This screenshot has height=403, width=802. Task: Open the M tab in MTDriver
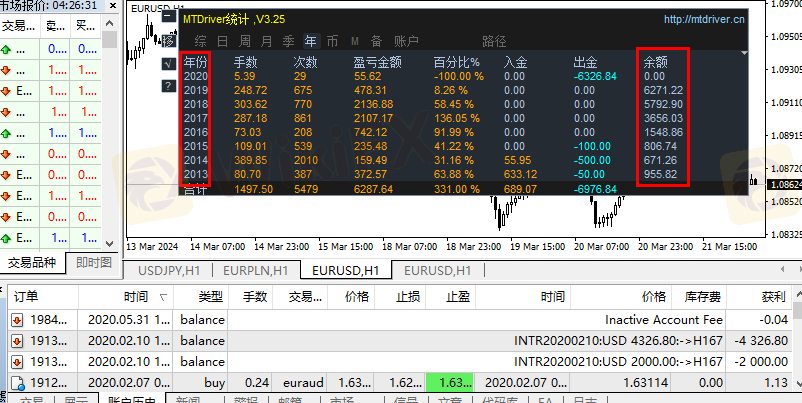[354, 41]
